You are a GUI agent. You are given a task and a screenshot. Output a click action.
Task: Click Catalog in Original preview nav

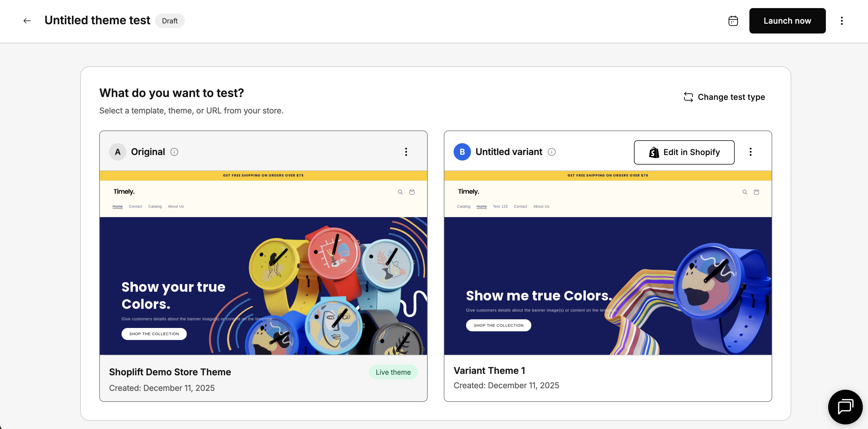(x=155, y=207)
